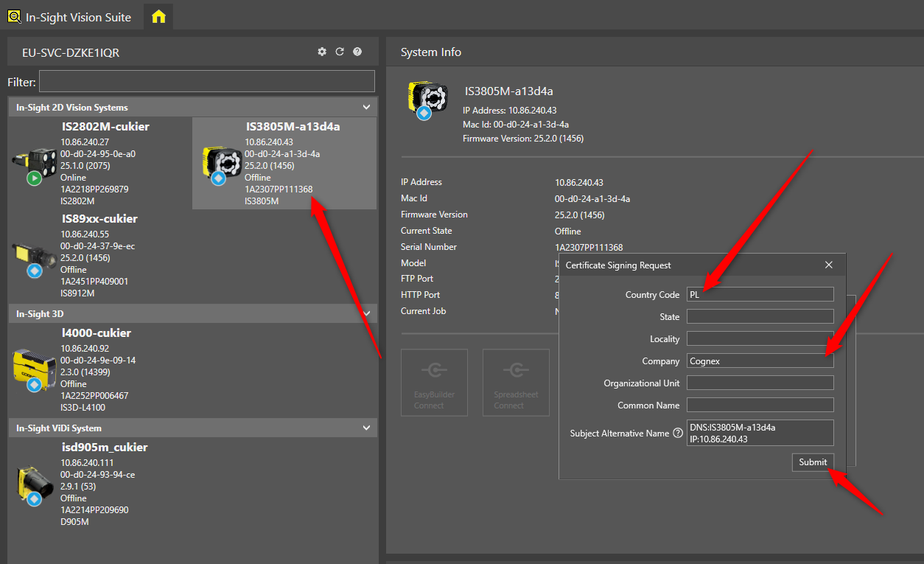
Task: Click the Serial Number value 1A2307PP111368 in System Info
Action: [x=589, y=247]
